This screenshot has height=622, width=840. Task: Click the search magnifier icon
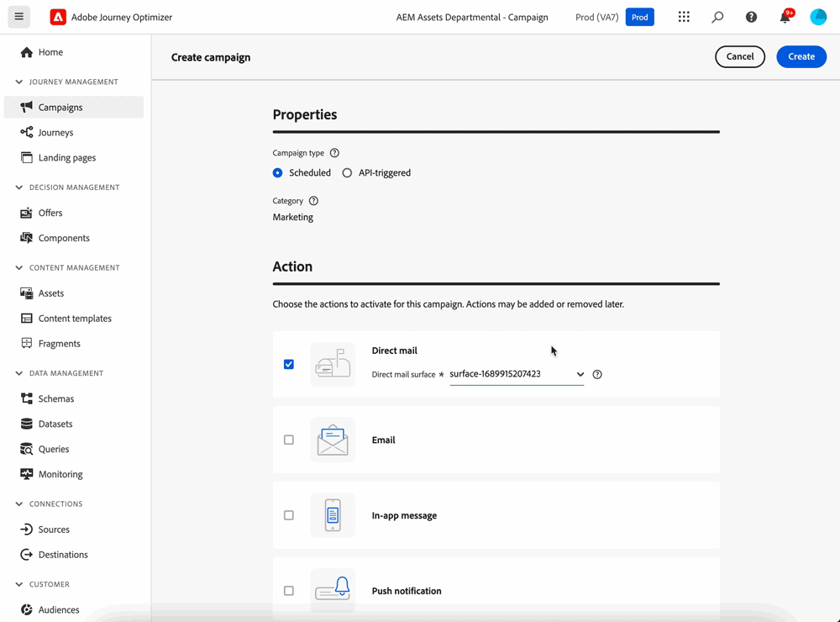tap(717, 17)
